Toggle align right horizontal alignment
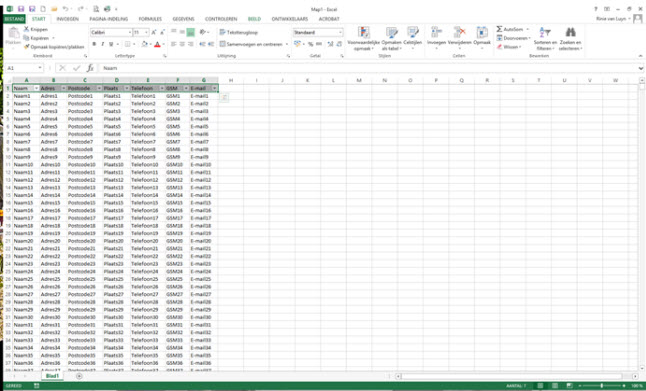 click(x=190, y=44)
